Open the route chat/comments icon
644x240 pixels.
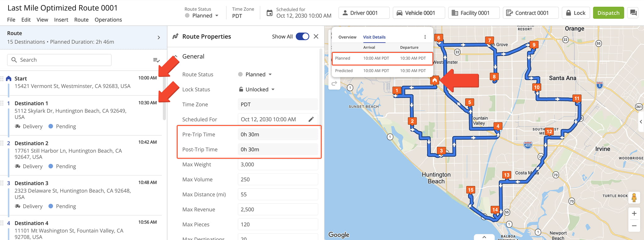pyautogui.click(x=634, y=13)
